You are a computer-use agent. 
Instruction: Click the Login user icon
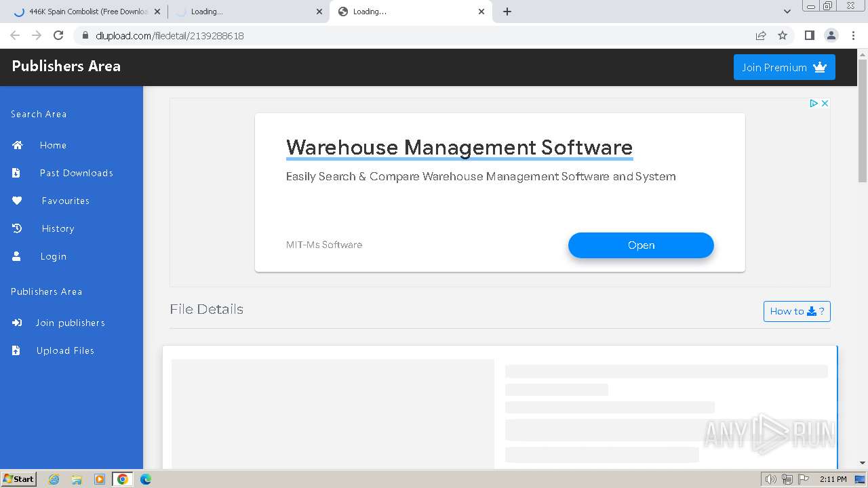coord(16,256)
